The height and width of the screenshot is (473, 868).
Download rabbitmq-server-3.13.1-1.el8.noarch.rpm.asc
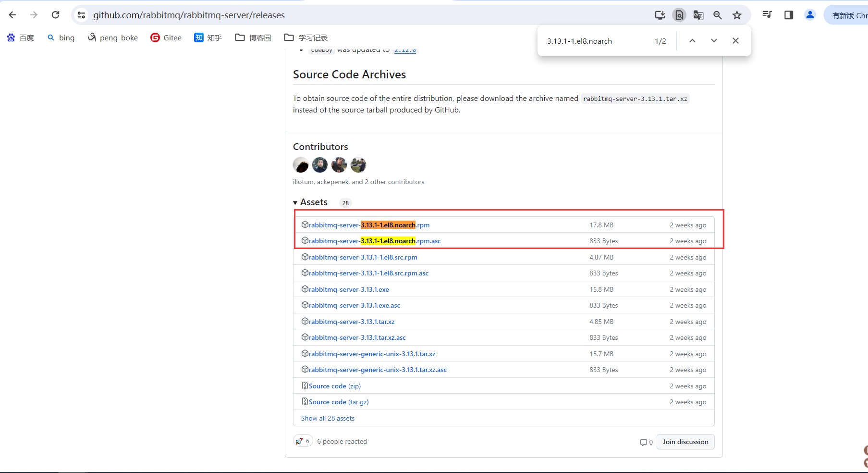coord(375,241)
